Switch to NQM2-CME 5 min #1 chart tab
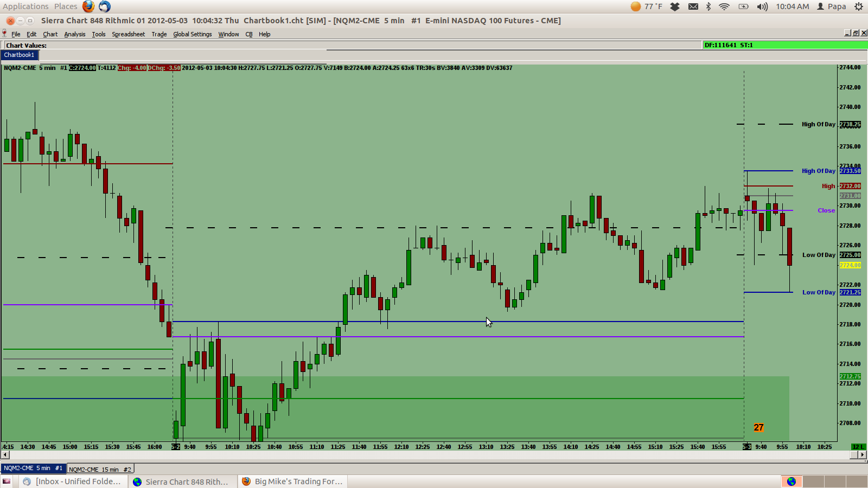Screen dimensions: 868x488 [34, 468]
